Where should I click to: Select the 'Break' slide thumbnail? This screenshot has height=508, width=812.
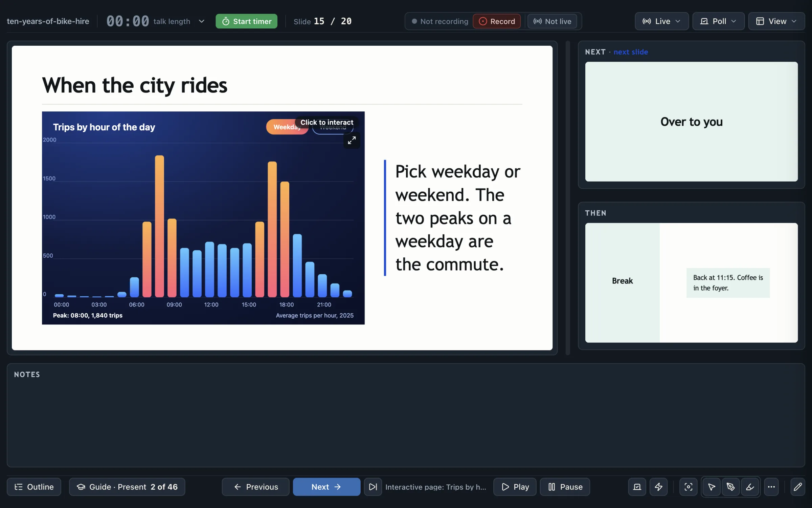[691, 282]
